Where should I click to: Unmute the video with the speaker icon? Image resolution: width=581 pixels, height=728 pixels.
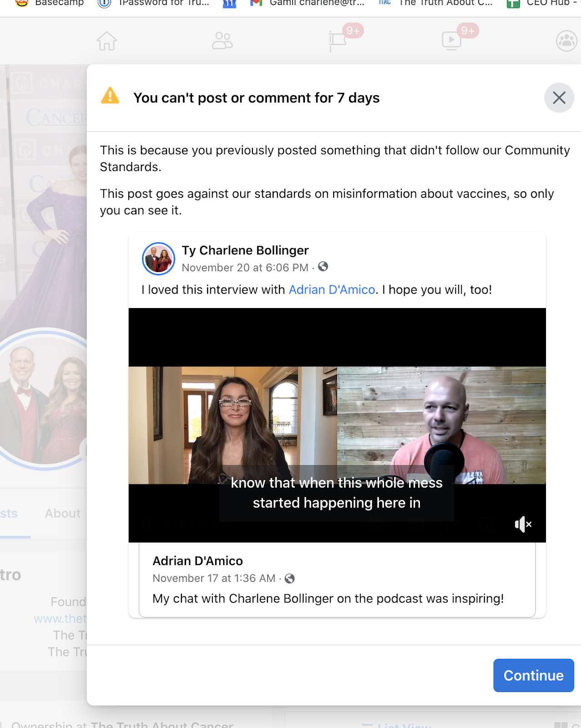(x=523, y=525)
